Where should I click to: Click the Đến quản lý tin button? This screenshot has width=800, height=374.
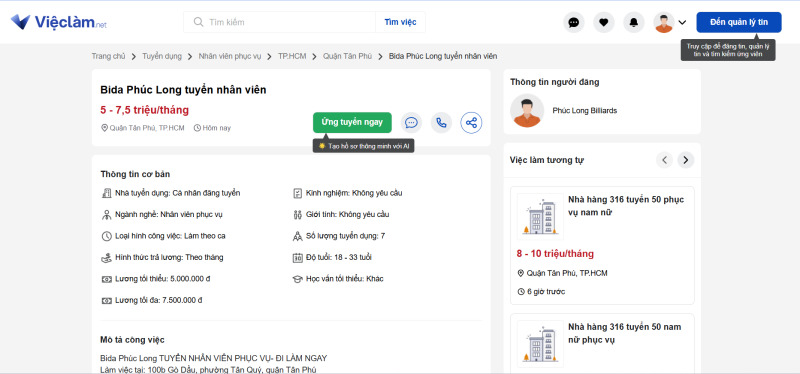739,22
